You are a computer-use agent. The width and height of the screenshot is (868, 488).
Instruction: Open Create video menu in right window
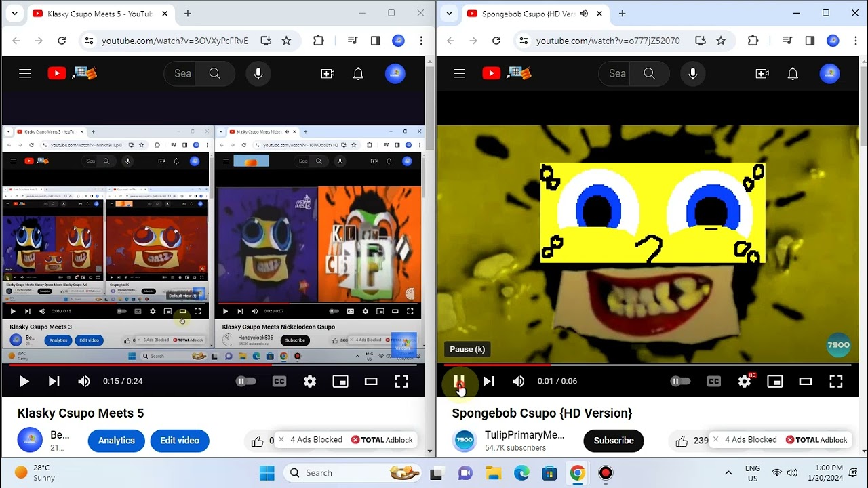pos(763,74)
